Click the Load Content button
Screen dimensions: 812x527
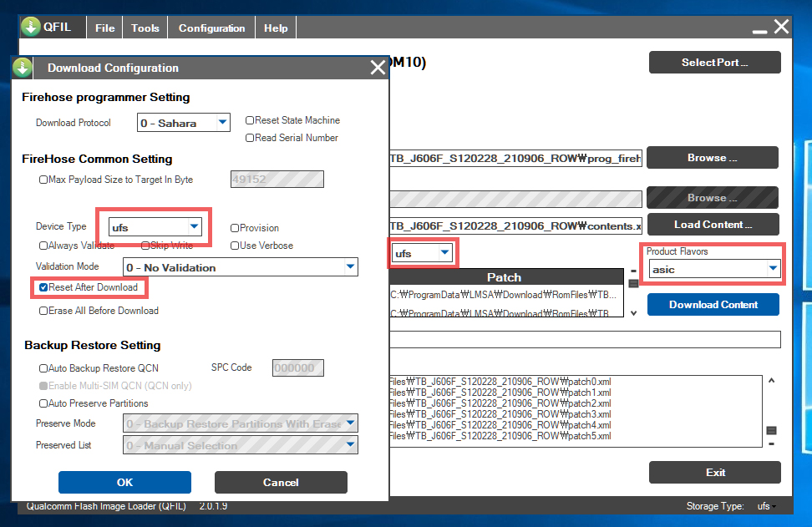[713, 224]
